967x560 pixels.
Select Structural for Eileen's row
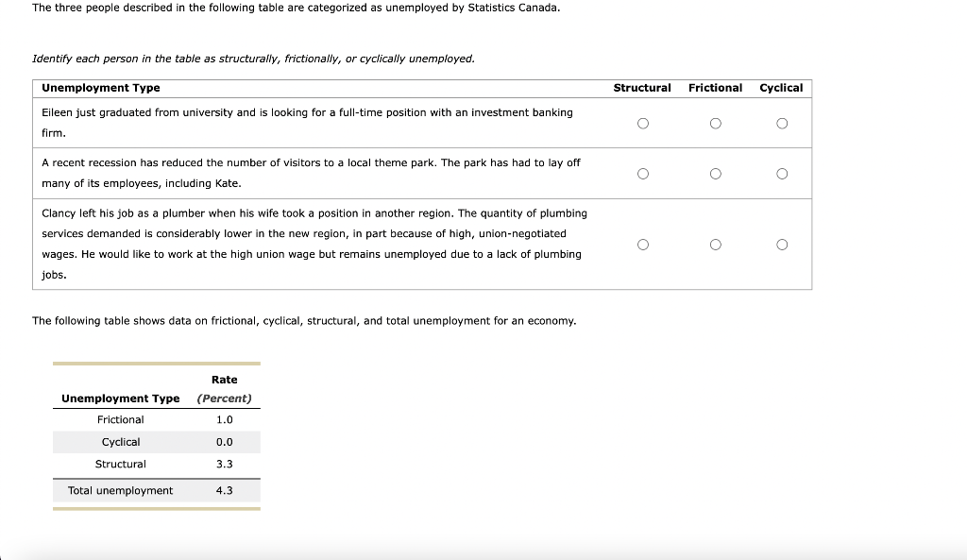tap(643, 122)
